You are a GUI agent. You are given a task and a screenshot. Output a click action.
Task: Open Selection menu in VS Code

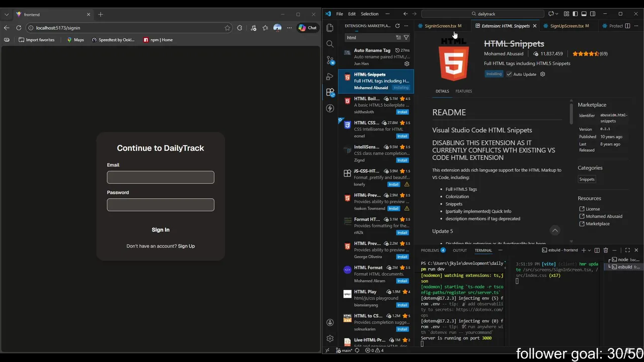click(369, 14)
